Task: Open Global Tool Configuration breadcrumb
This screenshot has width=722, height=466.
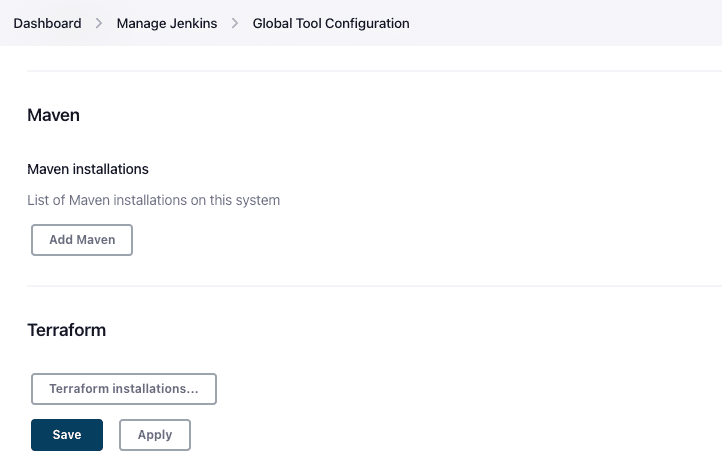Action: 331,23
